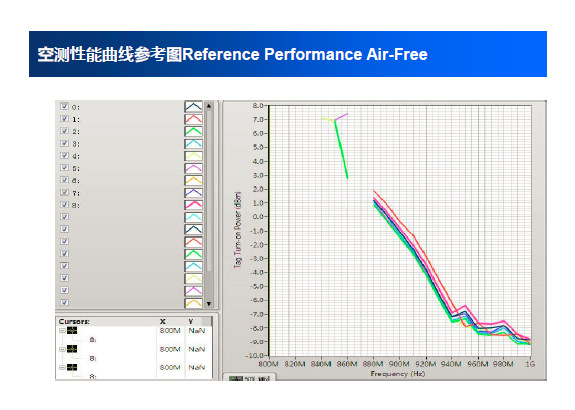Disable the checkbox for trace 8

65,204
